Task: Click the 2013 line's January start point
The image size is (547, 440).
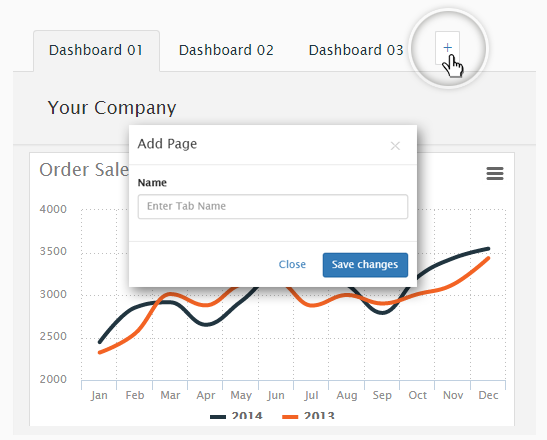Action: [x=100, y=352]
